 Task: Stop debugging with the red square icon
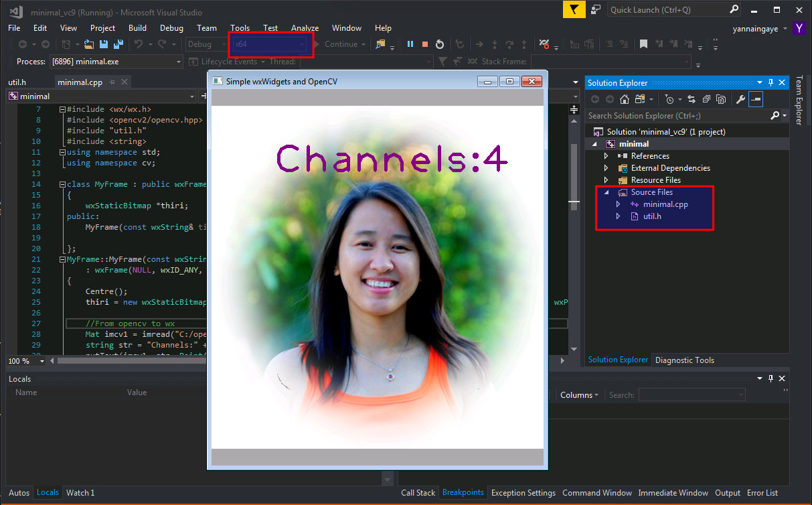[x=424, y=44]
